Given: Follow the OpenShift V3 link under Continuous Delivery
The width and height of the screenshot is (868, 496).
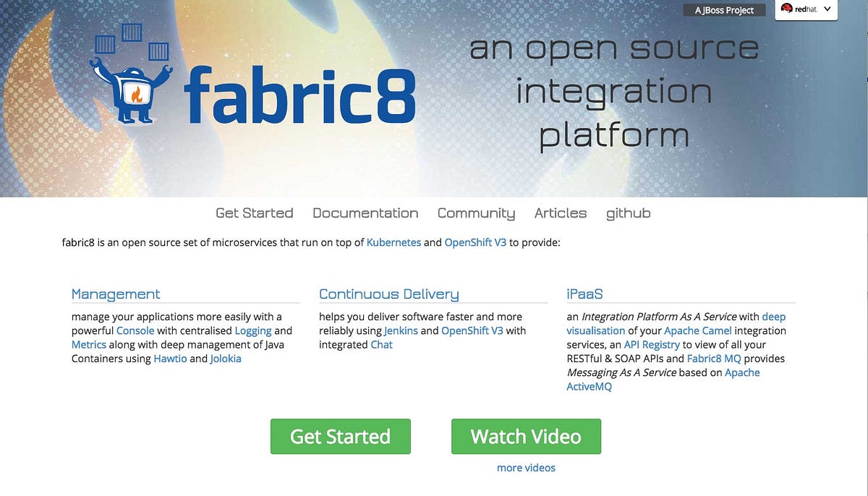Looking at the screenshot, I should pos(472,330).
